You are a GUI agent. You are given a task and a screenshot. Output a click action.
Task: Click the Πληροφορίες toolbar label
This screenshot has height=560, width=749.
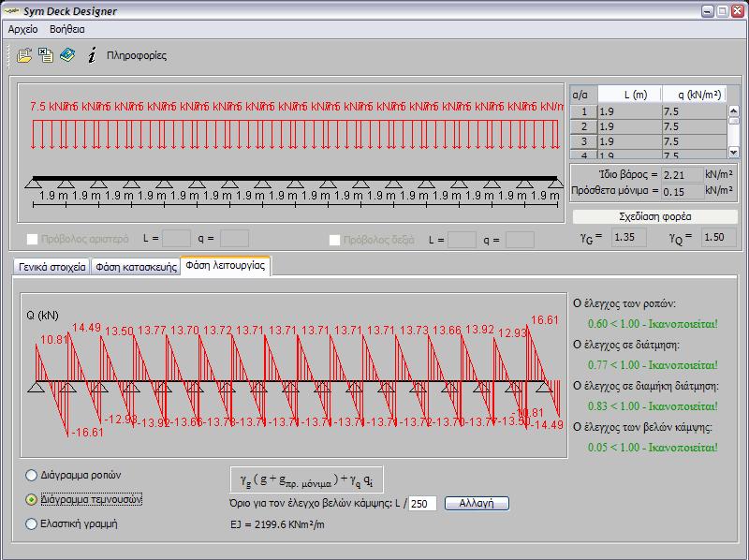click(137, 55)
